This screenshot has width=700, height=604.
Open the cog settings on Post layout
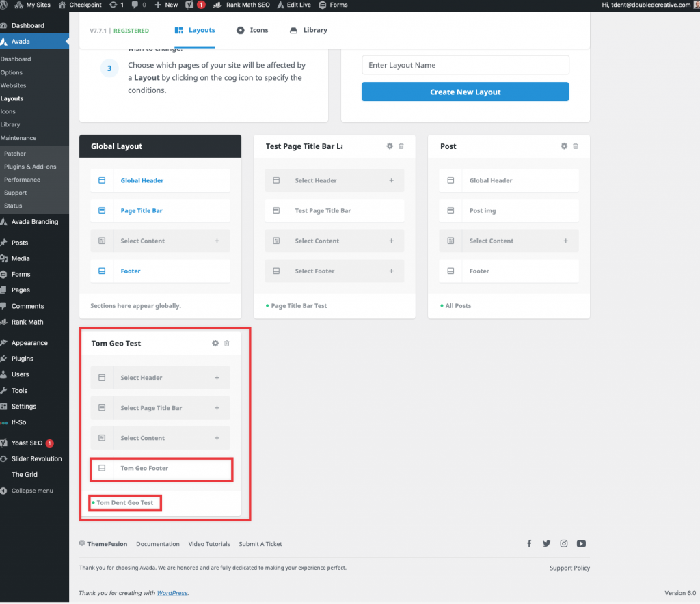coord(564,146)
